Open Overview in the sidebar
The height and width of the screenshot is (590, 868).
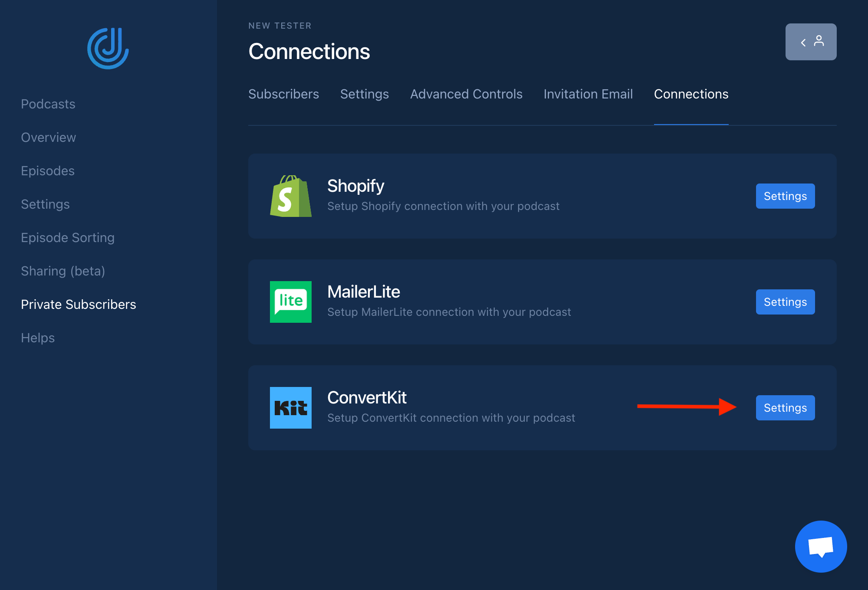(49, 138)
